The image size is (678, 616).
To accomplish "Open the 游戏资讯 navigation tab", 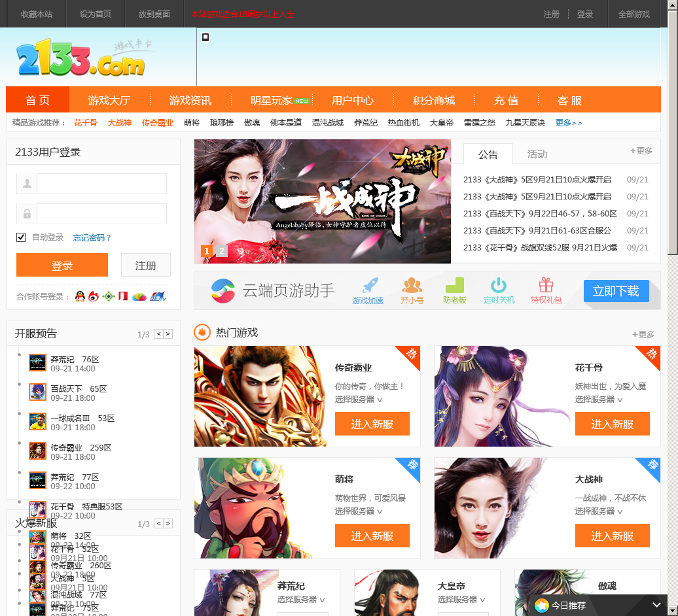I will [190, 100].
